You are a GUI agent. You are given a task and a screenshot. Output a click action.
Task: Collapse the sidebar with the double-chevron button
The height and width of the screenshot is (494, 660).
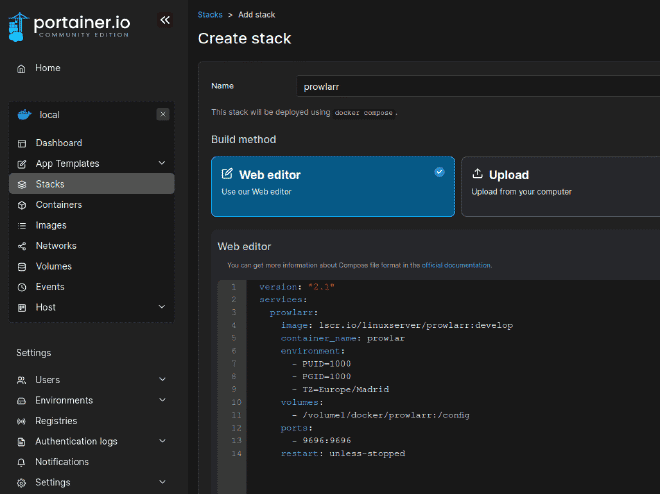click(x=165, y=20)
